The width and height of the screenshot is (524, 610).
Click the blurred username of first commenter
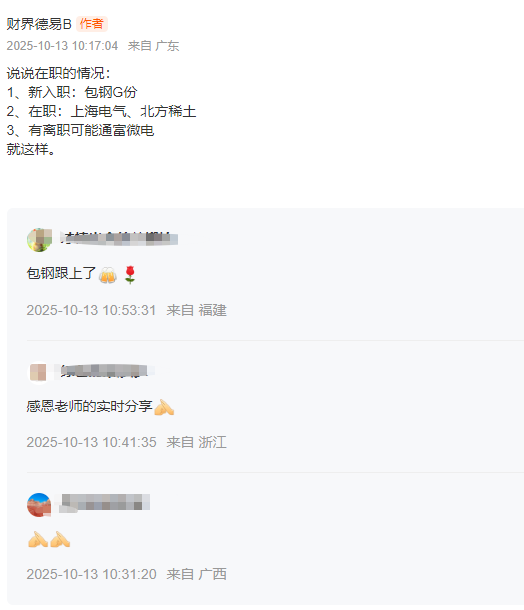pos(119,238)
